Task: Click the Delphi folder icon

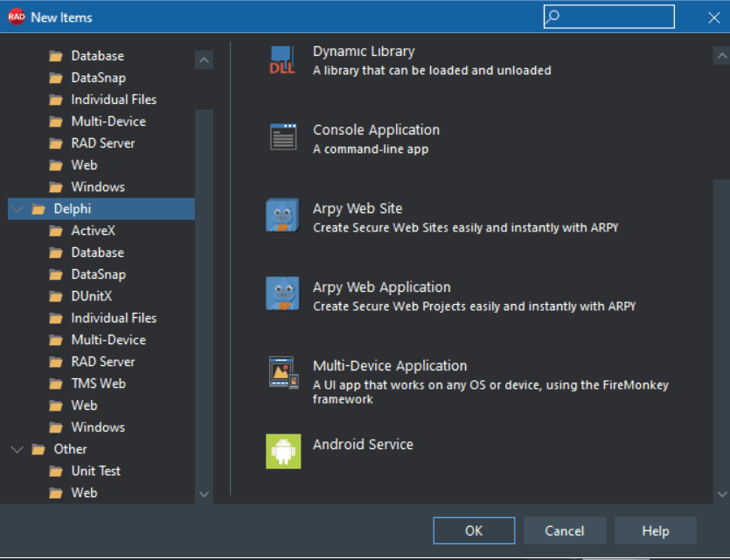Action: pyautogui.click(x=38, y=210)
